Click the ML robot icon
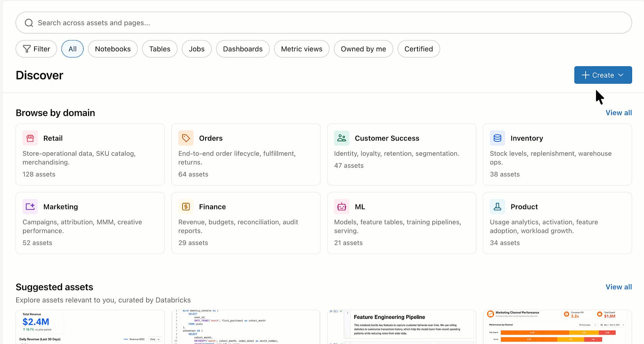The image size is (644, 344). pos(342,206)
